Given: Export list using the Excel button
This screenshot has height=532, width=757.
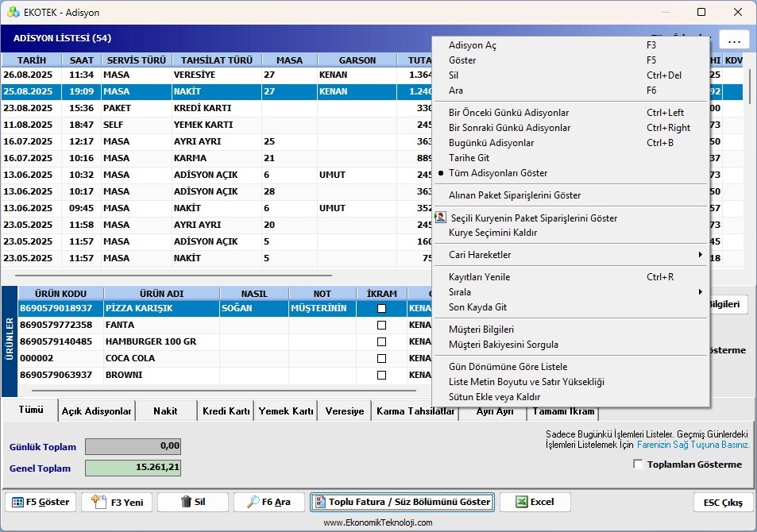Looking at the screenshot, I should 535,502.
